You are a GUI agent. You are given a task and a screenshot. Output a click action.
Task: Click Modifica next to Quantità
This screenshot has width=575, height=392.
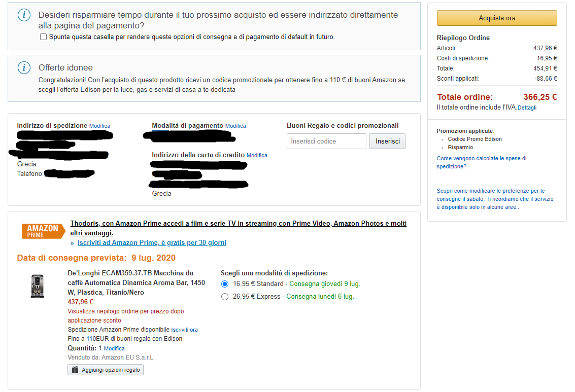(x=114, y=348)
